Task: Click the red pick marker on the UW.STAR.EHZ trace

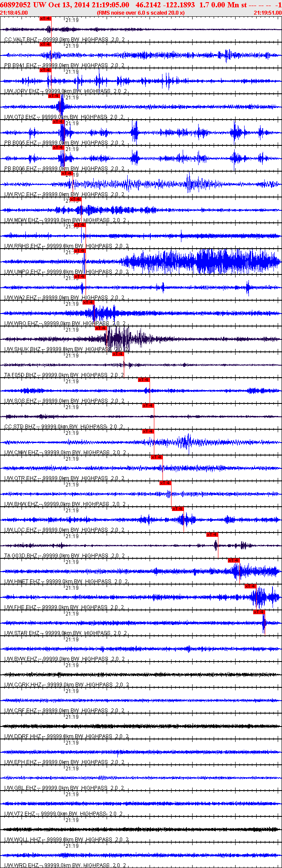Action: point(259,612)
